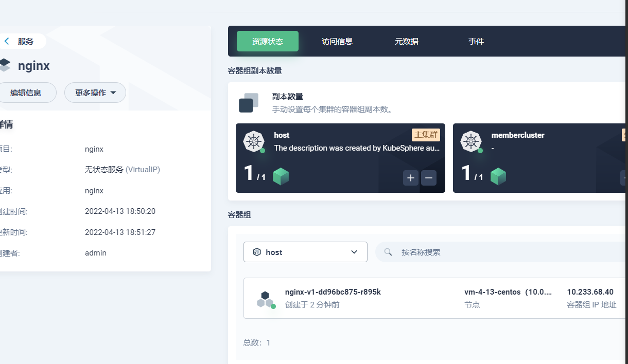Click the 无状态服务 (VirtualIP) type value
Screen dimensions: 628x364
point(123,170)
